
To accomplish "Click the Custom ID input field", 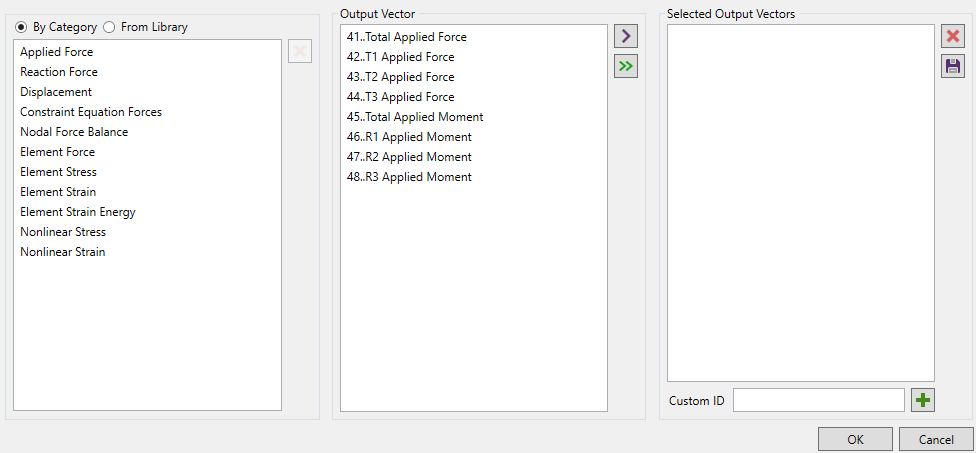I will point(818,400).
